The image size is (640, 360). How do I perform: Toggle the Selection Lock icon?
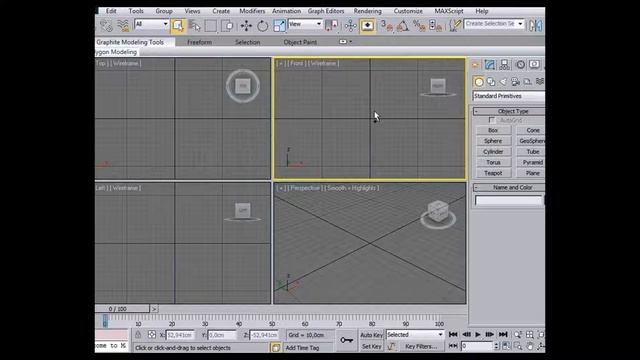point(138,335)
